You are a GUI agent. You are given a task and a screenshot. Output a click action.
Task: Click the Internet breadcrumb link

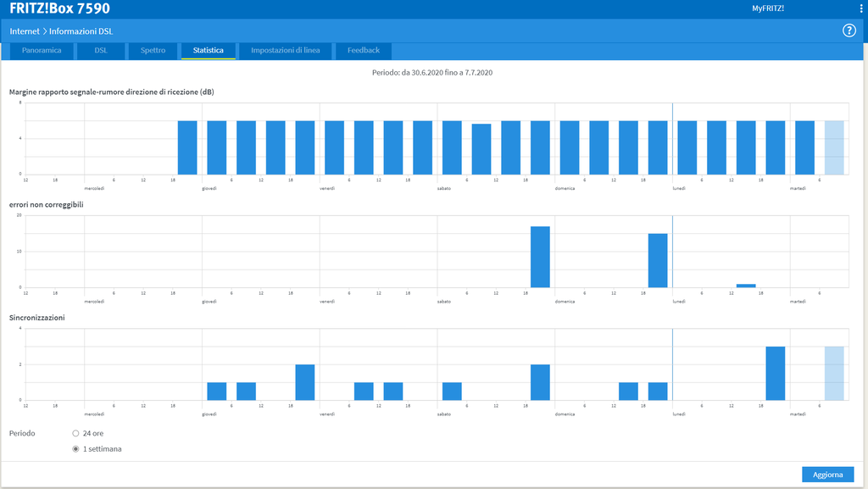coord(25,31)
